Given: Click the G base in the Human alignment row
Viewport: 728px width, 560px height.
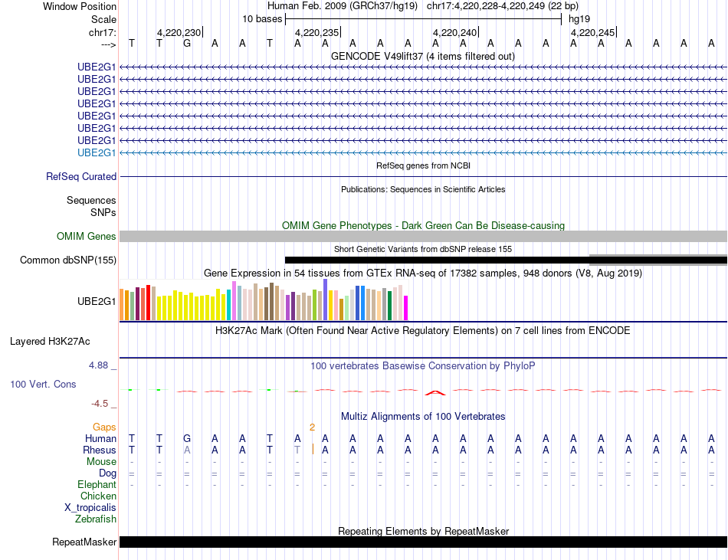Looking at the screenshot, I should (x=187, y=438).
